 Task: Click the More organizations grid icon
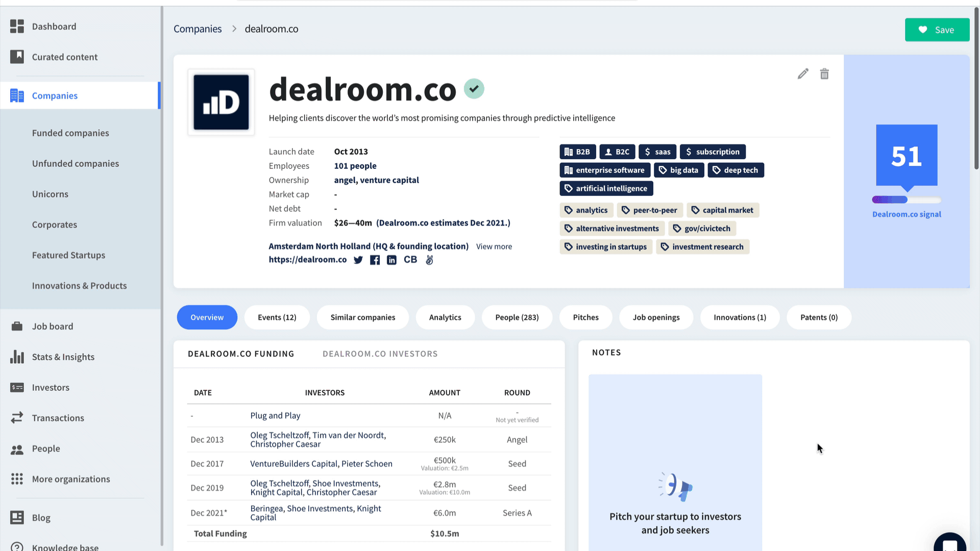tap(17, 479)
